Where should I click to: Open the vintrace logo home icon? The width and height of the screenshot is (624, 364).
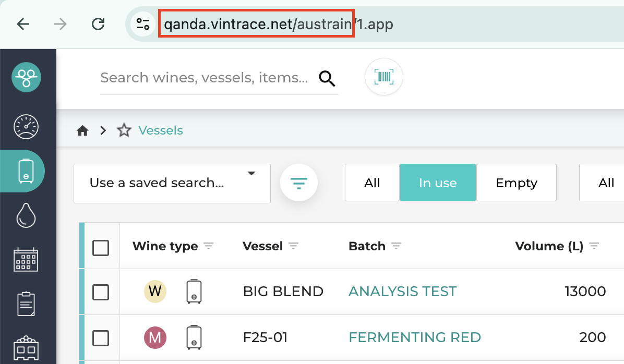[x=26, y=77]
